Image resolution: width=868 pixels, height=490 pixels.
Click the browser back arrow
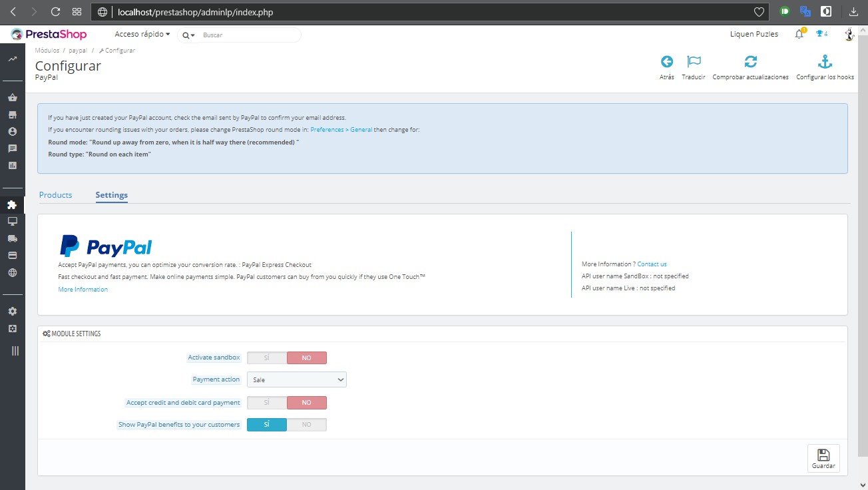tap(13, 12)
